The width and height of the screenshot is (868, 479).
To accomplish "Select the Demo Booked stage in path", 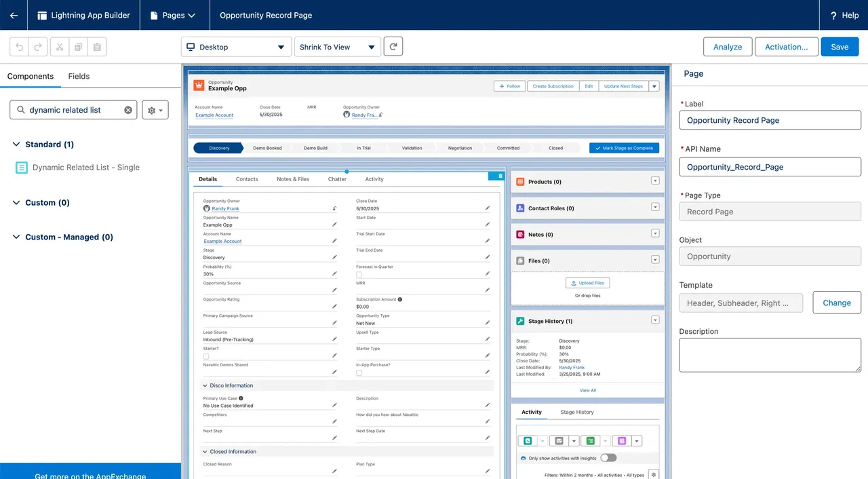I will tap(267, 148).
